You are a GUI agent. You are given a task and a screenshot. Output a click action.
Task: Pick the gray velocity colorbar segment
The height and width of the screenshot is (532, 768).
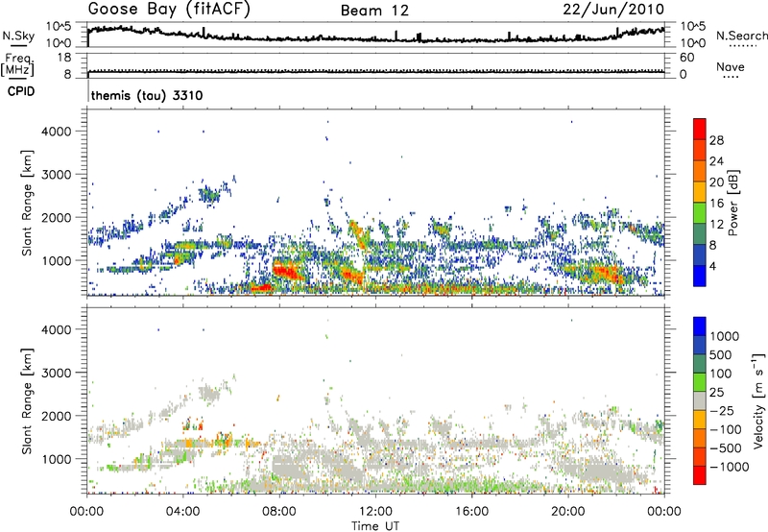click(700, 400)
